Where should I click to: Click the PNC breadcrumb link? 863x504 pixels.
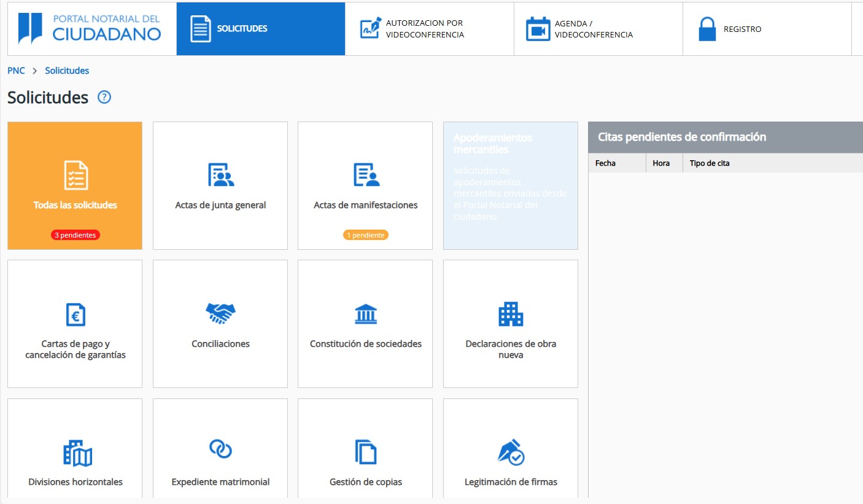pyautogui.click(x=16, y=71)
